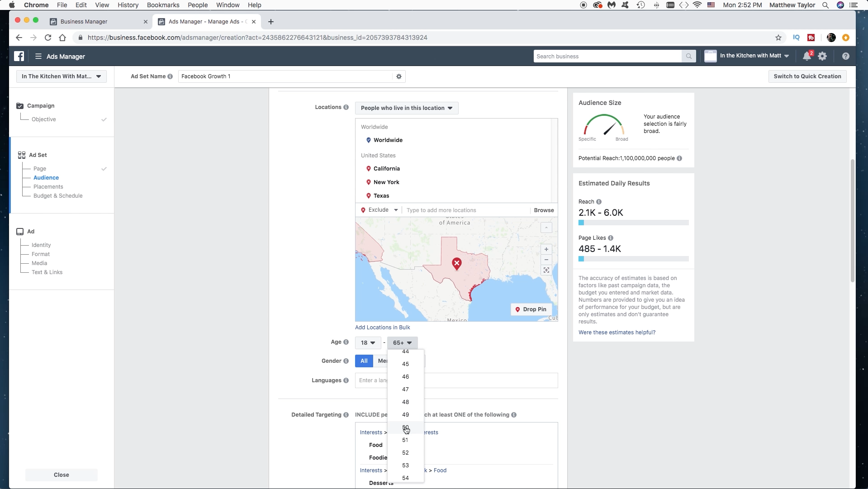Click the Texas pin on the map

tap(457, 263)
